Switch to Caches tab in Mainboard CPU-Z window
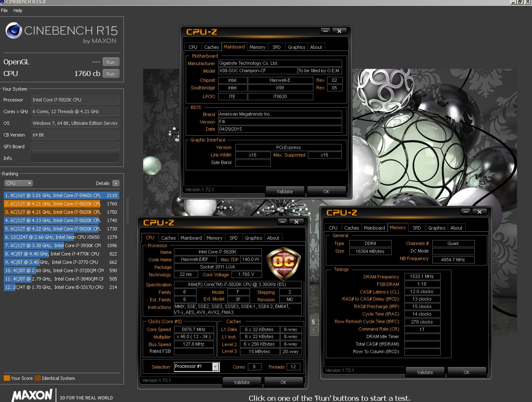The width and height of the screenshot is (532, 402). pyautogui.click(x=211, y=47)
